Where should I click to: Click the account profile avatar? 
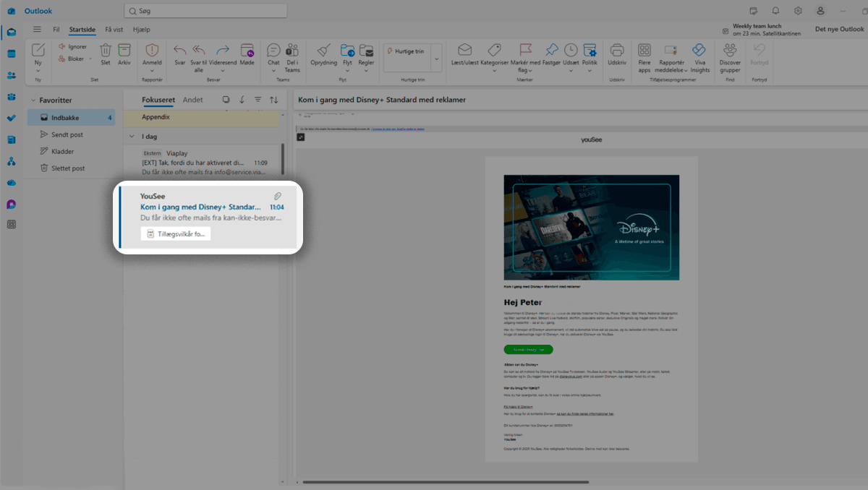coord(820,11)
